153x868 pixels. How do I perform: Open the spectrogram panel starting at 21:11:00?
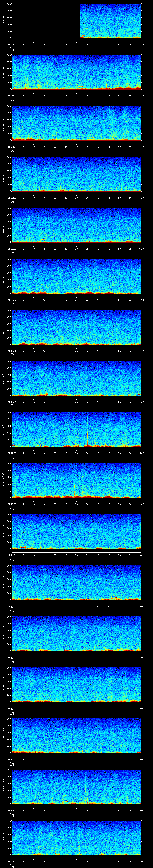tap(76, 378)
